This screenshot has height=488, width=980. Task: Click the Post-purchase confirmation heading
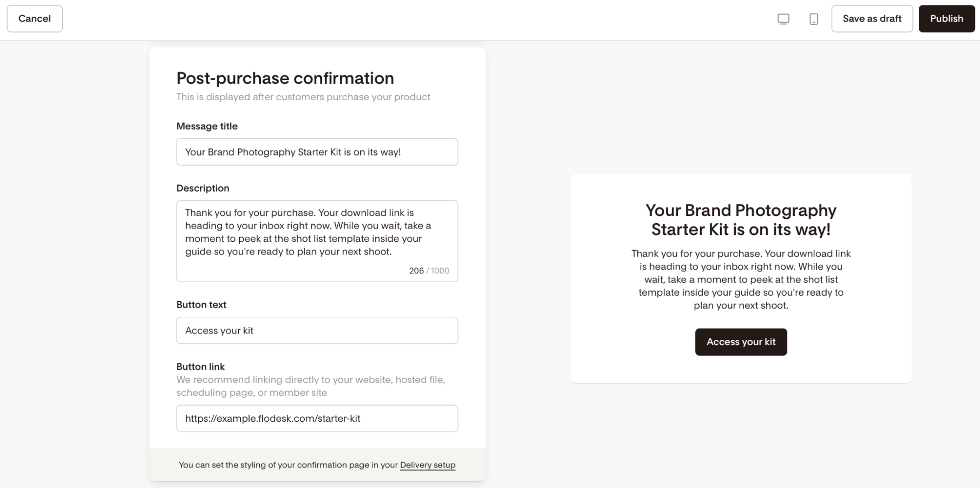click(285, 78)
